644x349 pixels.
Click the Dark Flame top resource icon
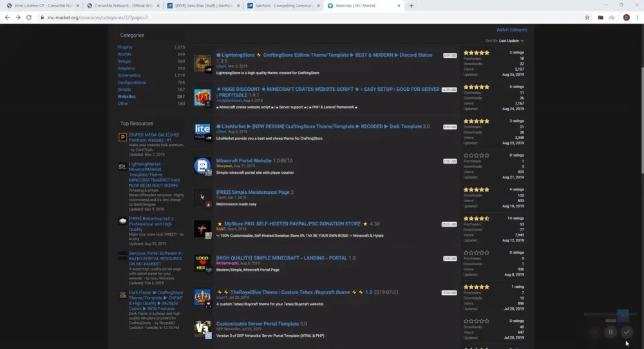click(122, 295)
